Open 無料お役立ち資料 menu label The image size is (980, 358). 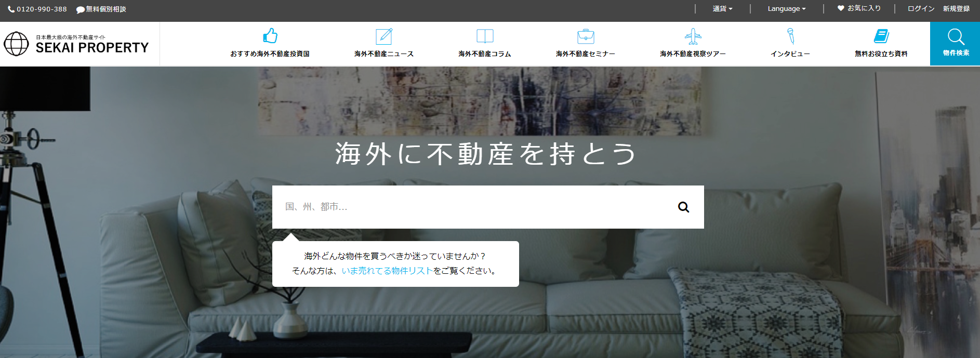pos(881,54)
